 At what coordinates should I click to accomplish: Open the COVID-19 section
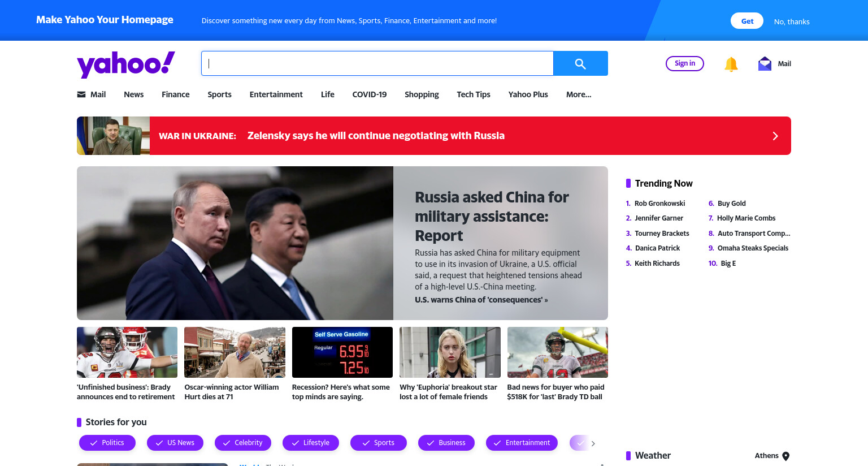coord(370,94)
